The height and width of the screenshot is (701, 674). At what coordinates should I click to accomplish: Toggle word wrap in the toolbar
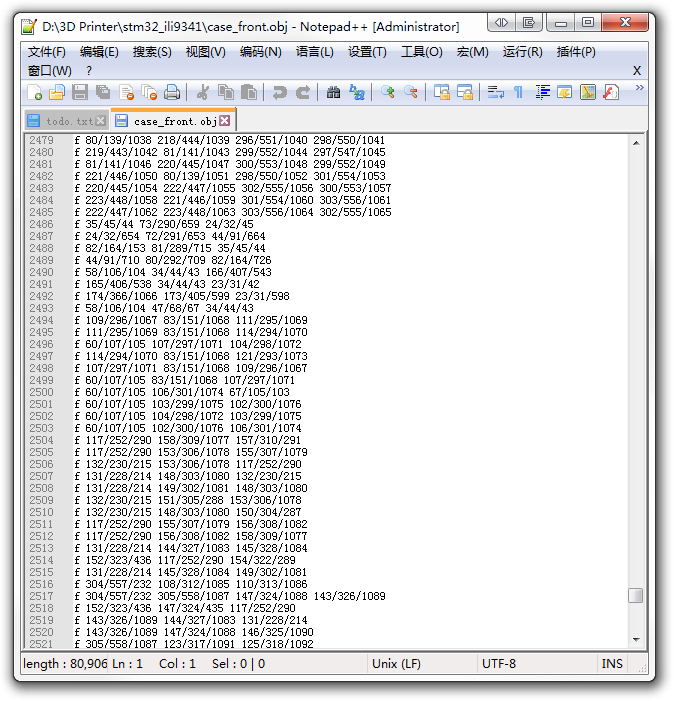coord(495,93)
